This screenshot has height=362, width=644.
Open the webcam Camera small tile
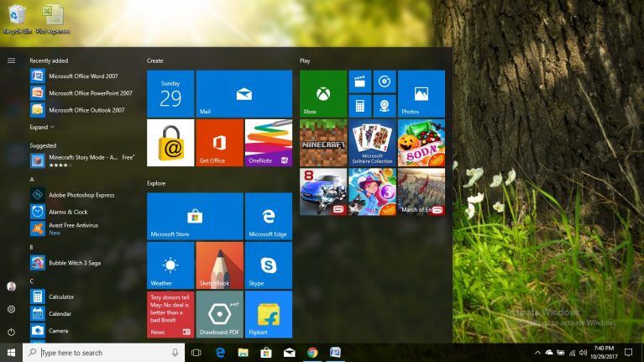(385, 106)
